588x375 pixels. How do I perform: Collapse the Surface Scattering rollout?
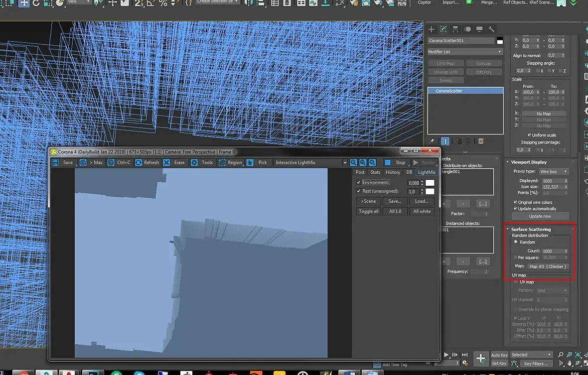coord(531,229)
